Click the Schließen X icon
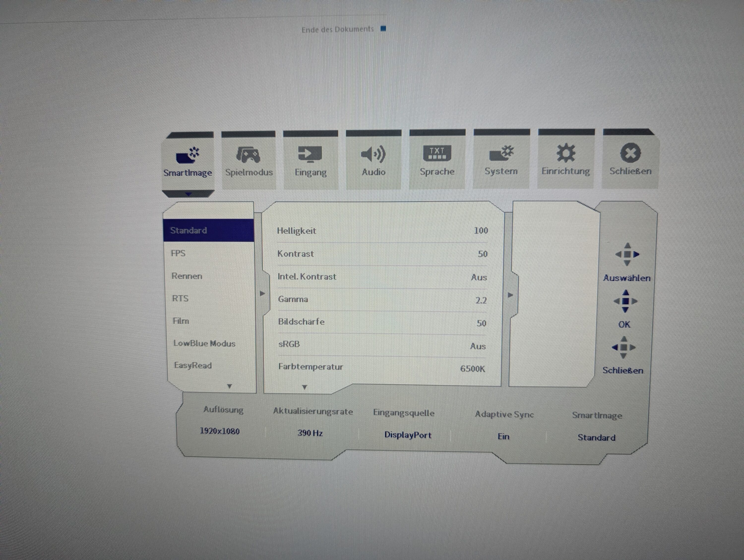Viewport: 744px width, 560px height. coord(630,153)
